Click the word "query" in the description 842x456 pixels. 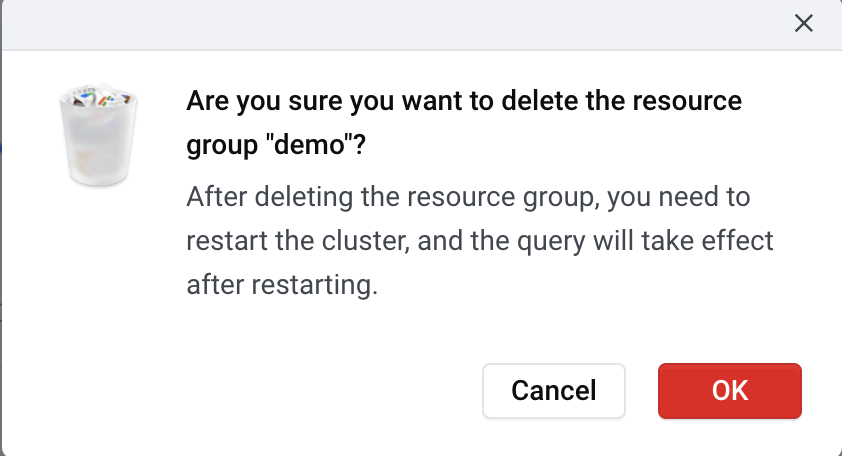[x=551, y=242]
